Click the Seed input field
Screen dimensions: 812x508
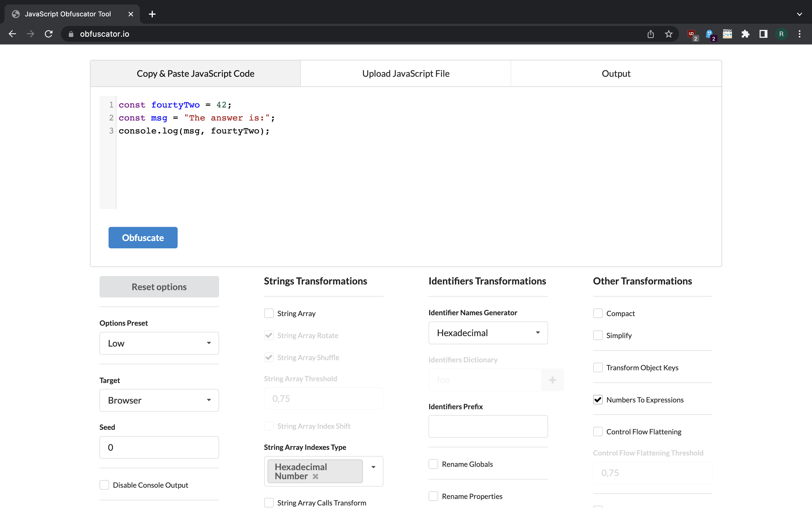(159, 448)
